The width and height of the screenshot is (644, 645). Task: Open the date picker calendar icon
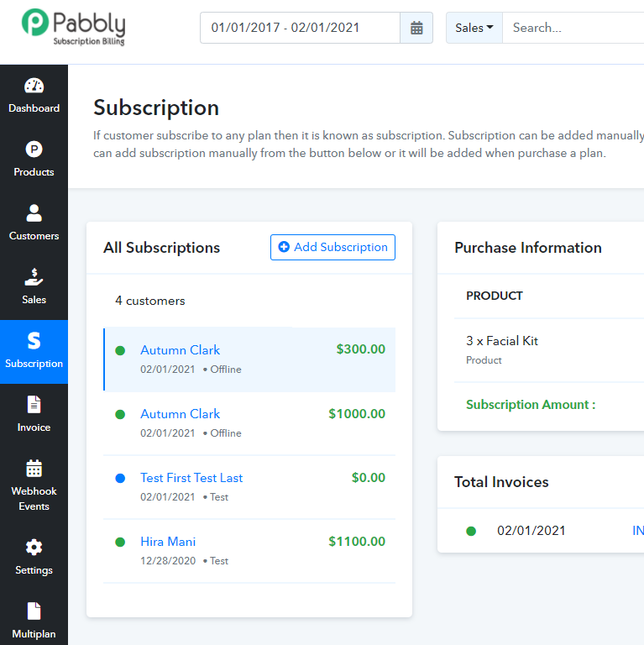coord(416,28)
